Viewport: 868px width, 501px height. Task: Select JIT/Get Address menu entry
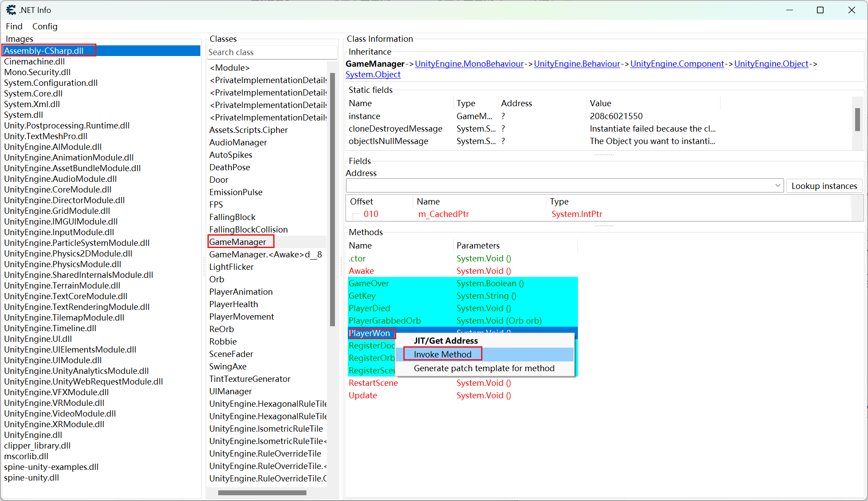446,341
